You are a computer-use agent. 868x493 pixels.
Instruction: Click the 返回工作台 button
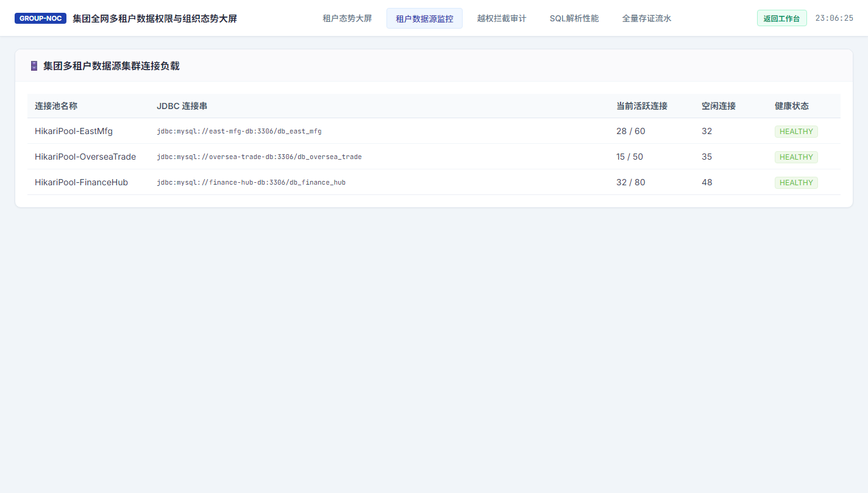781,18
